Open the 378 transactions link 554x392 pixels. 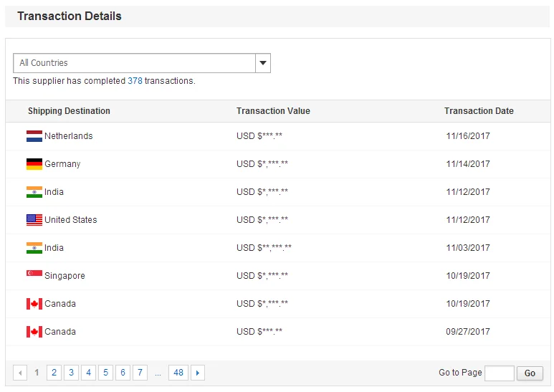click(135, 81)
